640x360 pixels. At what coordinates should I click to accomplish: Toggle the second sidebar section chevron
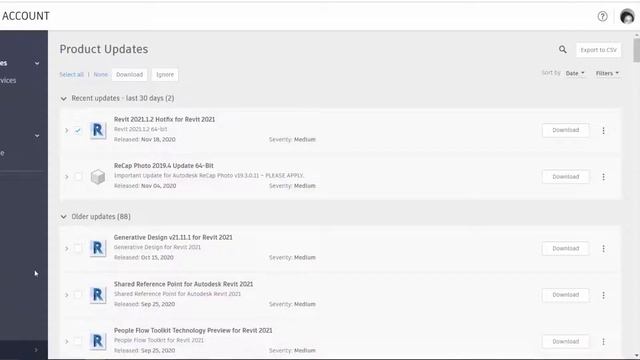tap(37, 136)
